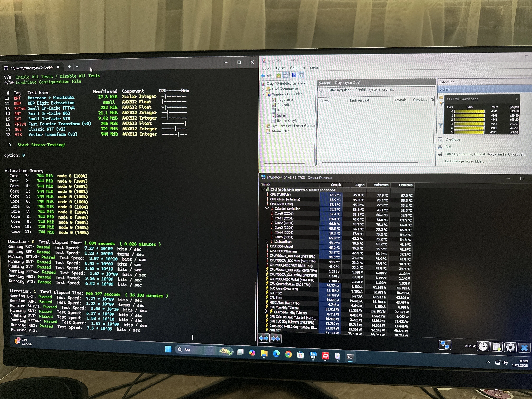Expand the L3 Sıcaklıkları sensor row

pos(267,241)
